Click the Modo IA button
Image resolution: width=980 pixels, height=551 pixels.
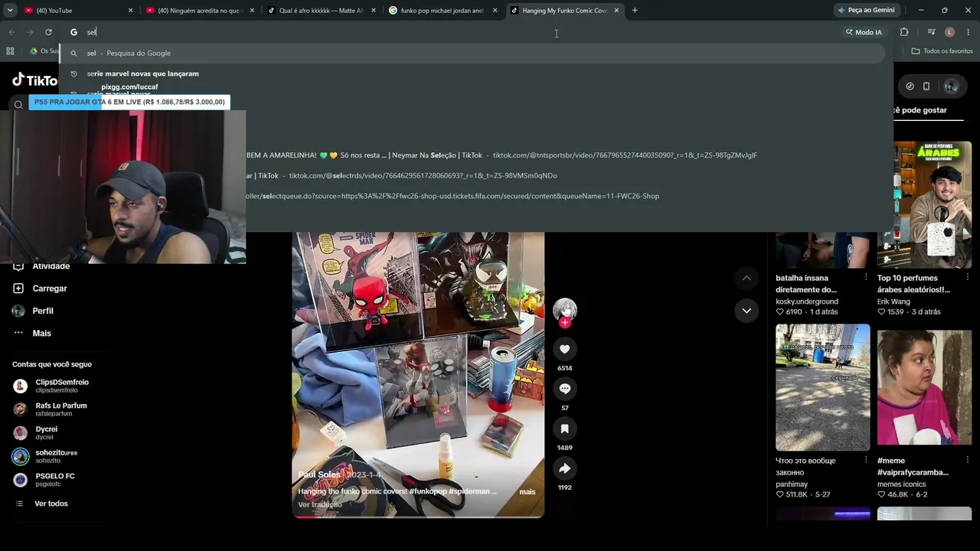pyautogui.click(x=864, y=32)
